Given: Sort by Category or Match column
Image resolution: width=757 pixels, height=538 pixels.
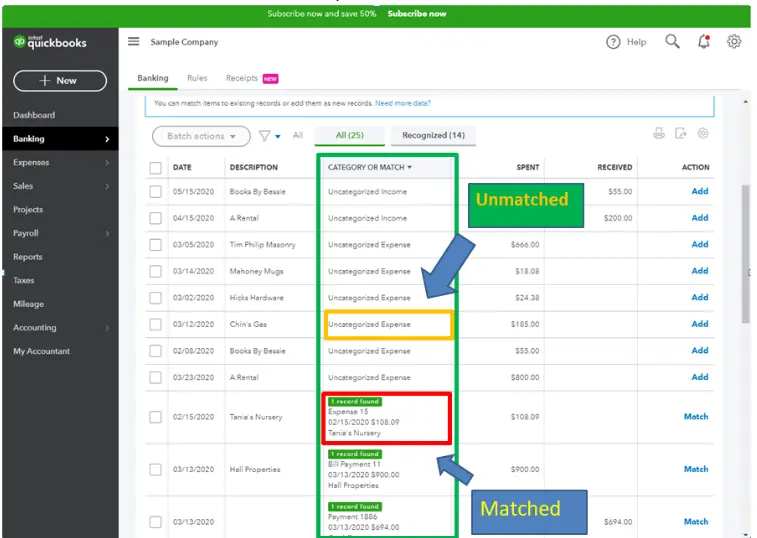Looking at the screenshot, I should click(x=370, y=167).
